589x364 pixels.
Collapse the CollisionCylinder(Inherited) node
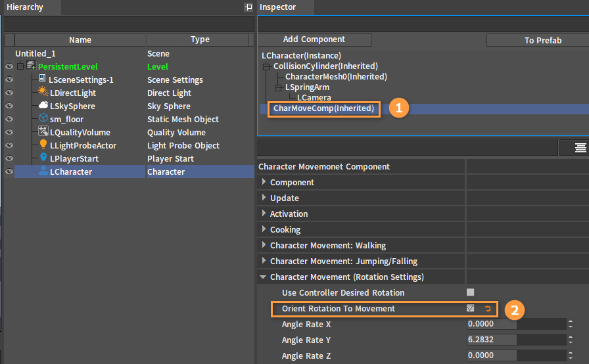[266, 66]
